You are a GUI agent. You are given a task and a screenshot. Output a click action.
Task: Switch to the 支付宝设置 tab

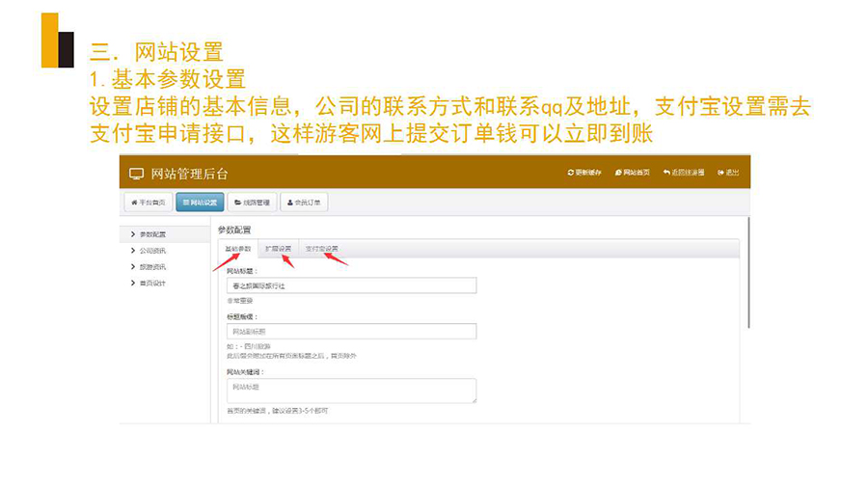tap(321, 249)
